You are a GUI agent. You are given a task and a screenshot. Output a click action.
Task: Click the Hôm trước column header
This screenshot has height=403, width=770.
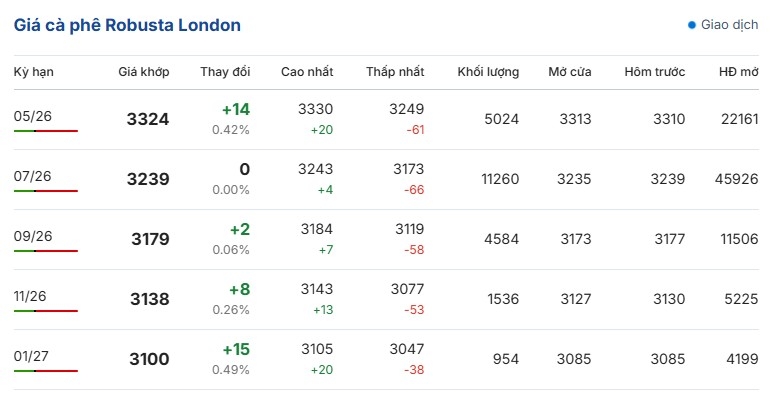coord(655,72)
